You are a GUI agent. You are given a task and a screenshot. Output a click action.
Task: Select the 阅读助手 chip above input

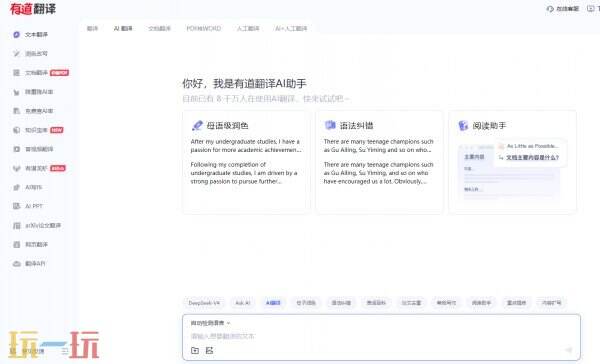click(x=481, y=303)
